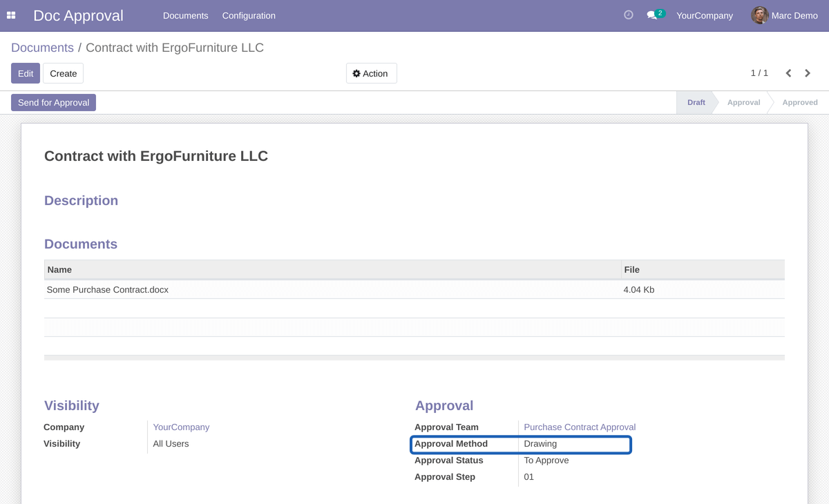Viewport: 829px width, 504px height.
Task: Open Purchase Contract Approval team link
Action: pos(579,427)
